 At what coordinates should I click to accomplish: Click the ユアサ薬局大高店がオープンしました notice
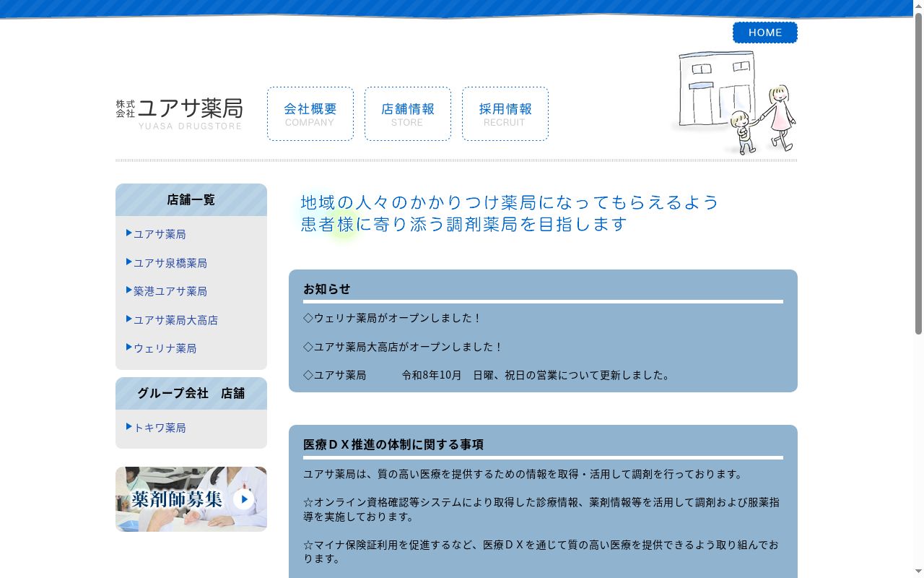click(x=403, y=347)
